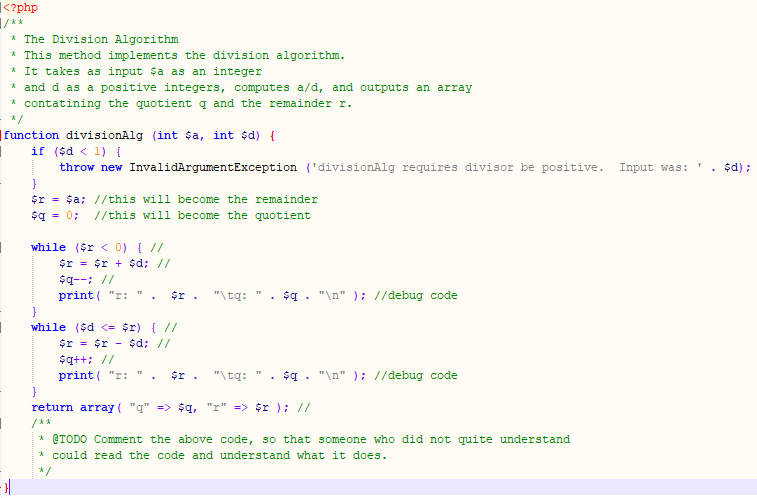The image size is (757, 498).
Task: Click the "array" keyword in the return statement
Action: point(97,407)
